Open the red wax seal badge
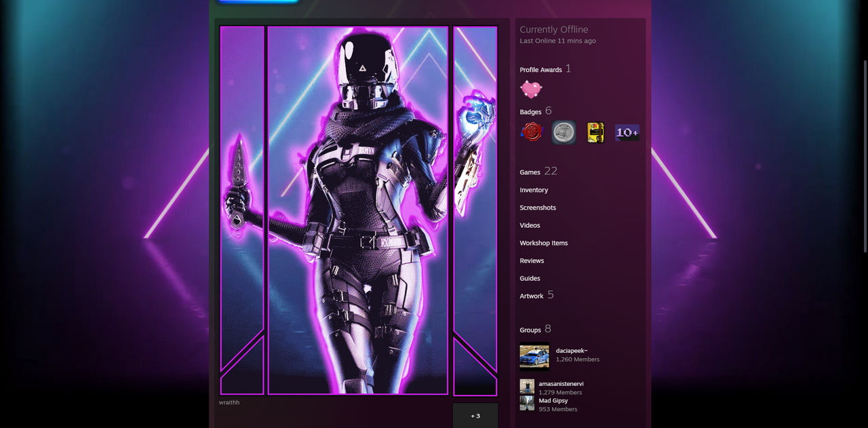This screenshot has width=868, height=428. tap(532, 132)
